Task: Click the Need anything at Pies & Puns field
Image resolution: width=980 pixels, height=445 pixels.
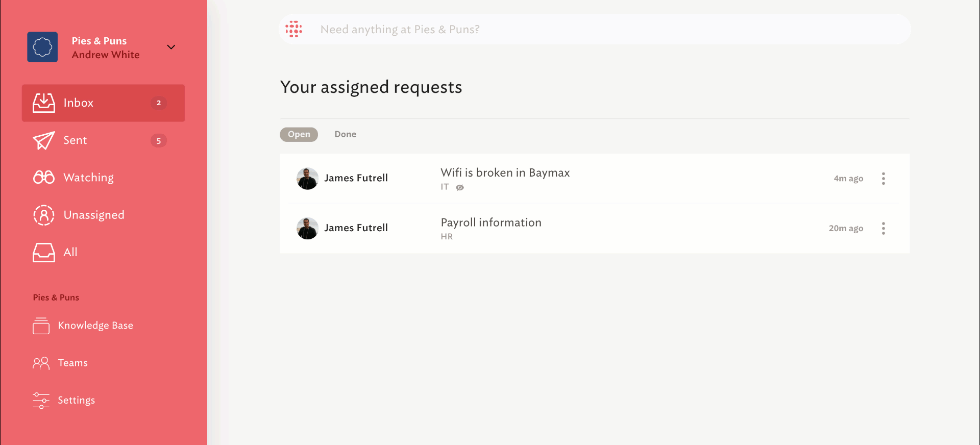Action: click(595, 29)
